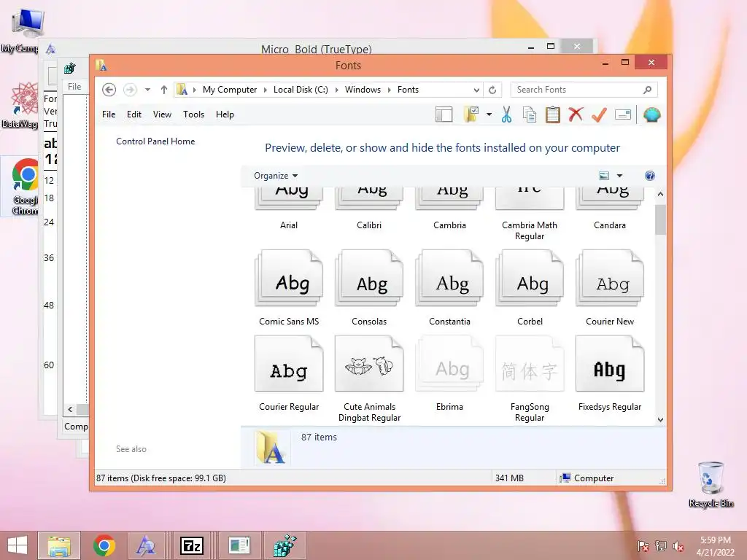Launch Google Chrome from the taskbar
The image size is (747, 560).
coord(104,545)
